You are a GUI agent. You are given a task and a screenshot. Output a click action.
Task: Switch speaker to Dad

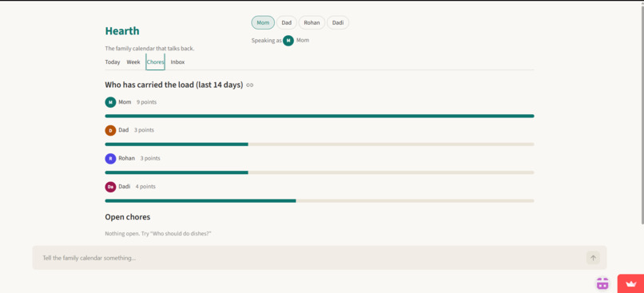[286, 22]
